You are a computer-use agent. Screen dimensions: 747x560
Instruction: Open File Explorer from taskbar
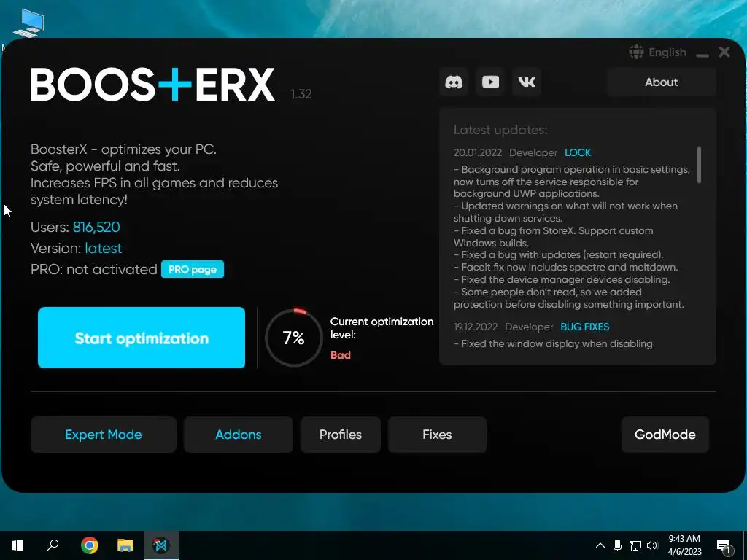click(x=125, y=545)
